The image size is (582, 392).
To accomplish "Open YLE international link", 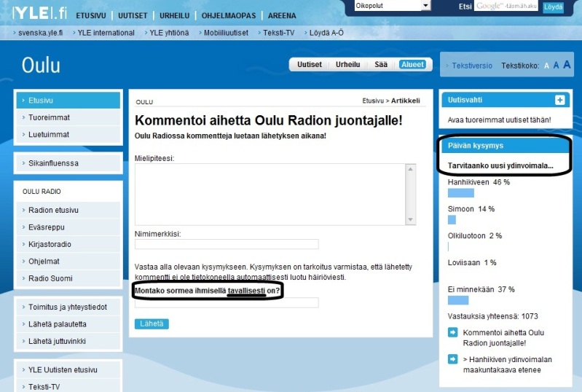I will point(106,33).
